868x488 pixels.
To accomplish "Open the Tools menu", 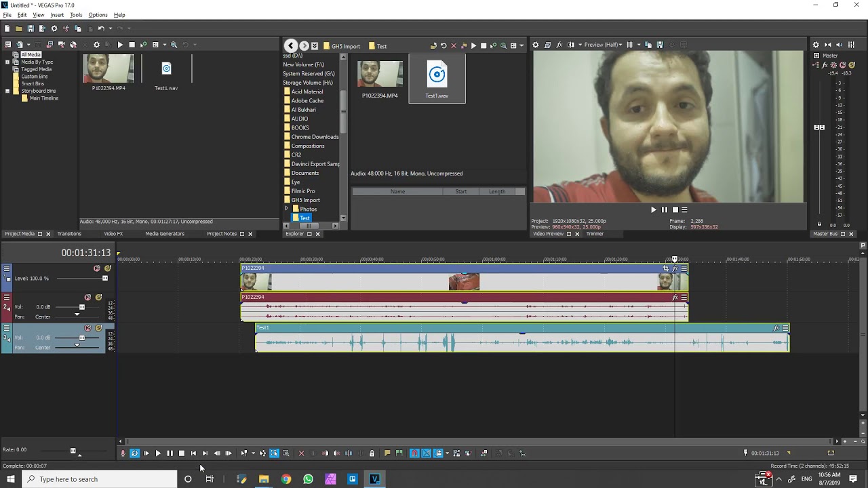I will pyautogui.click(x=76, y=15).
